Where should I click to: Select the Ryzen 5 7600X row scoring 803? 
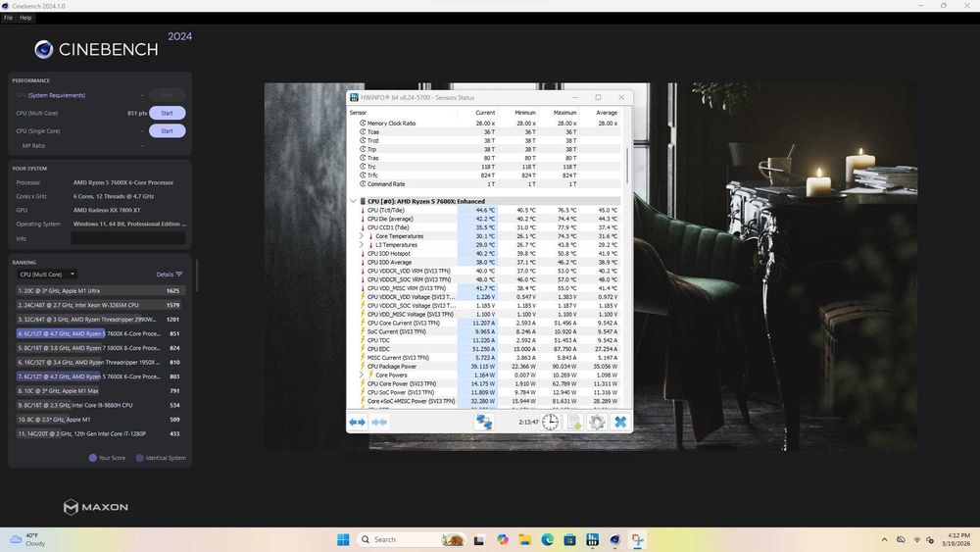click(99, 376)
